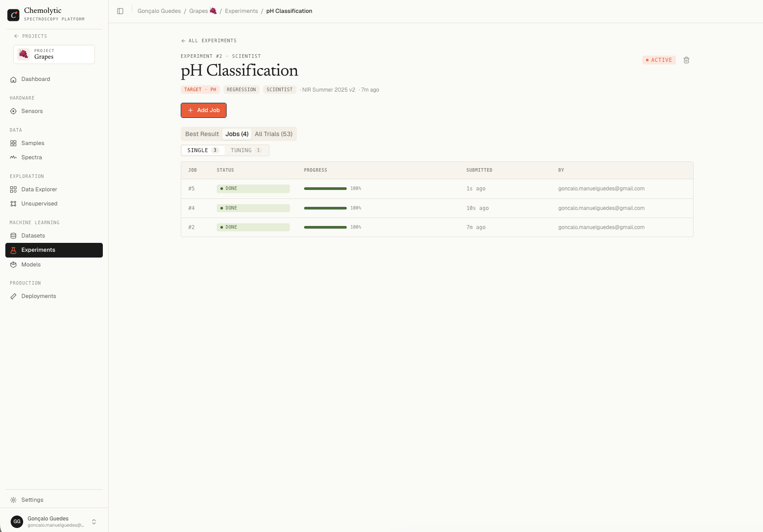The height and width of the screenshot is (532, 763).
Task: Click the TARGET · PH tag
Action: click(200, 90)
